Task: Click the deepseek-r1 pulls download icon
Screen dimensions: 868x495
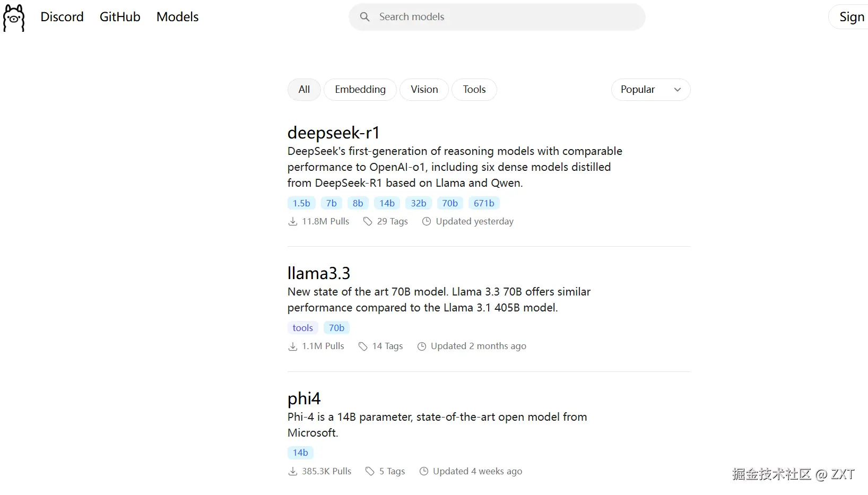Action: pyautogui.click(x=292, y=221)
